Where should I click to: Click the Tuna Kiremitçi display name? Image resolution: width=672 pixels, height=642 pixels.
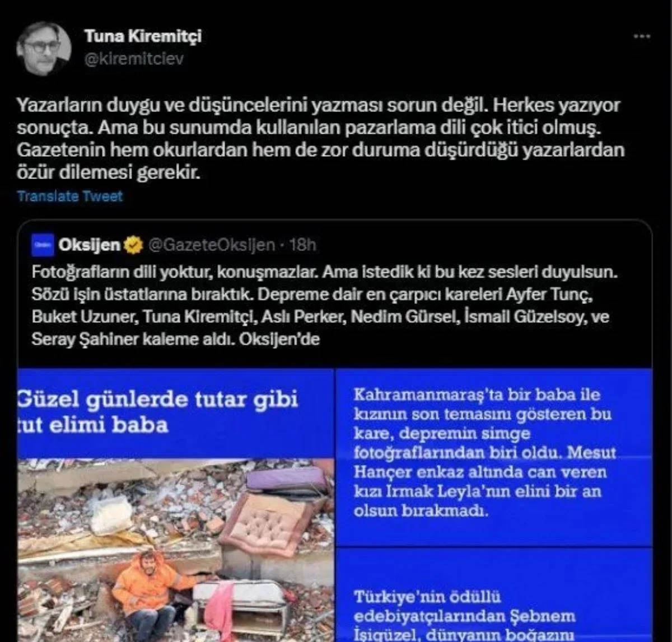[143, 36]
